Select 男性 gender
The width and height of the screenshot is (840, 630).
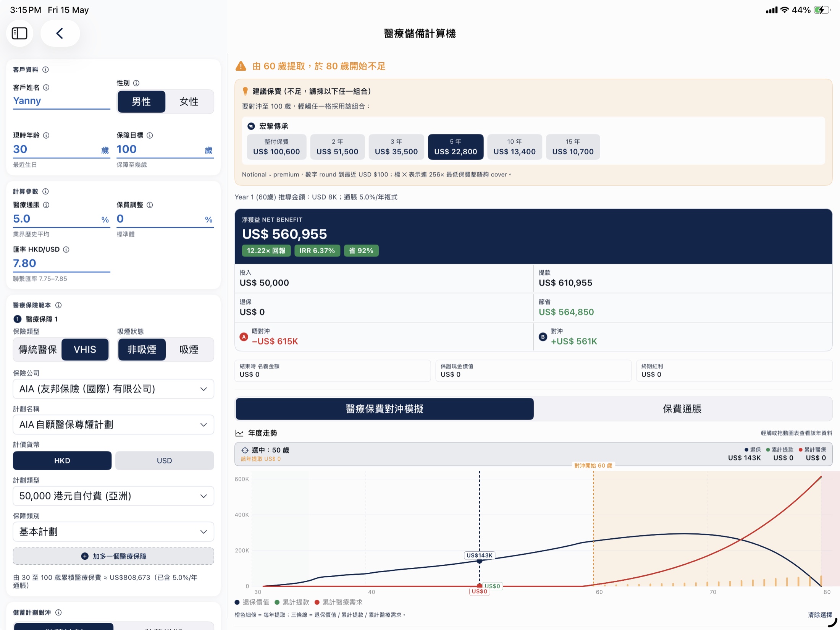click(x=141, y=102)
